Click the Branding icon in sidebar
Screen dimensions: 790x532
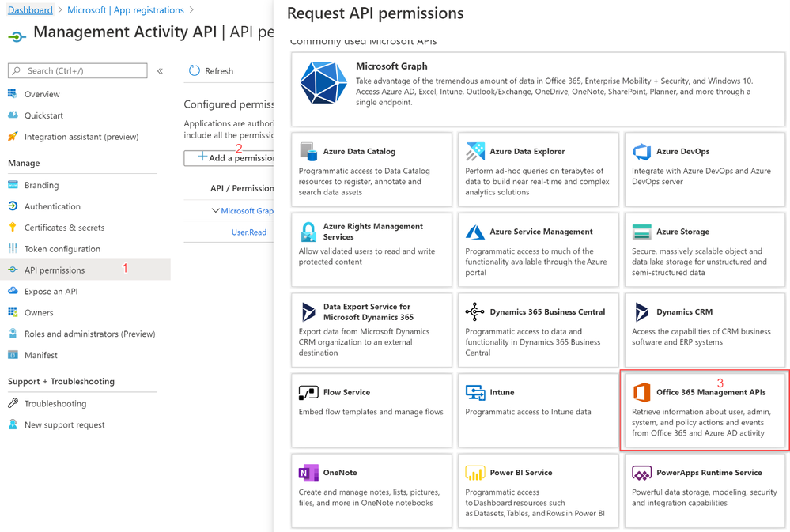tap(13, 185)
